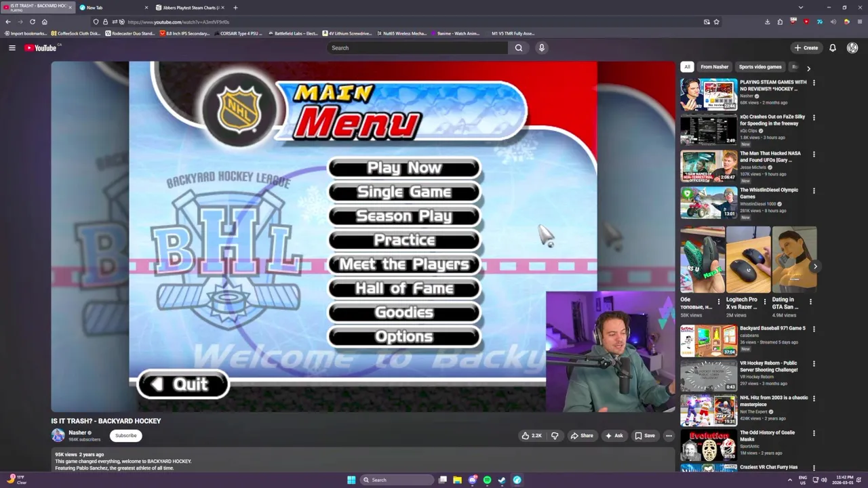The image size is (868, 488).
Task: Open YouTube notifications bell
Action: 833,47
